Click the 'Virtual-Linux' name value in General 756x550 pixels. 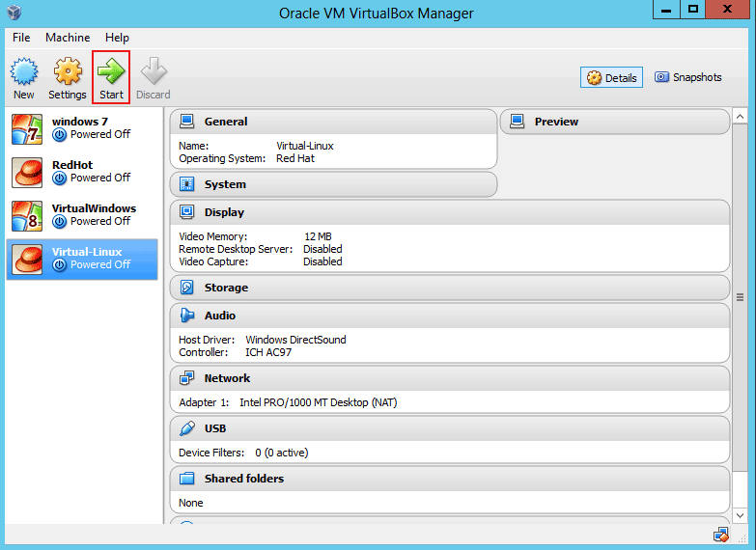coord(305,146)
